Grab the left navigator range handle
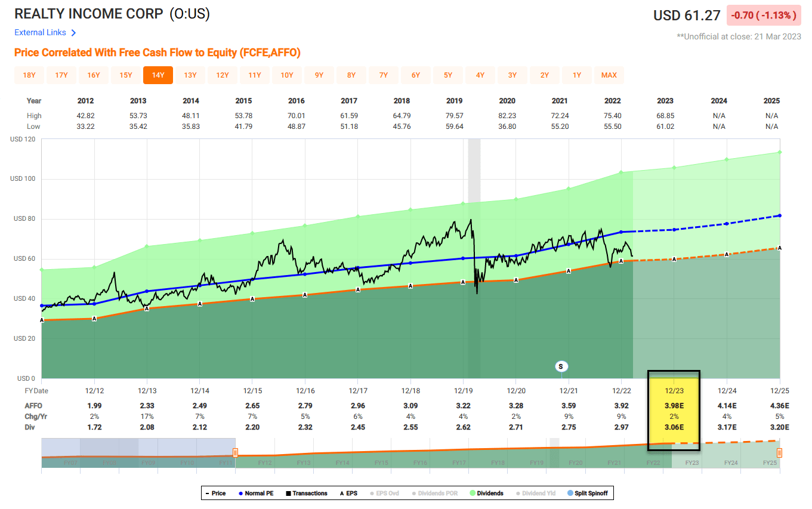The height and width of the screenshot is (509, 812). 235,453
